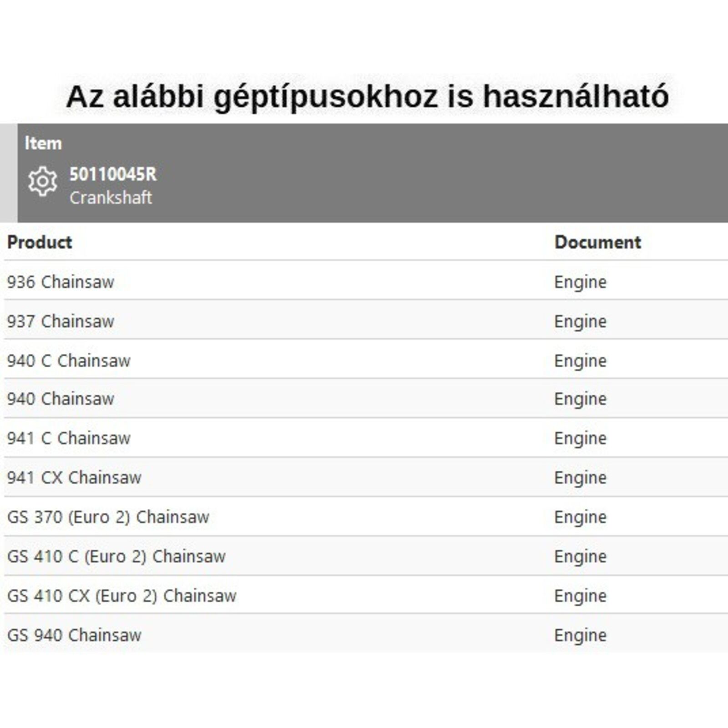Select the 940 C Chainsaw entry
Screen dimensions: 728x728
point(69,361)
